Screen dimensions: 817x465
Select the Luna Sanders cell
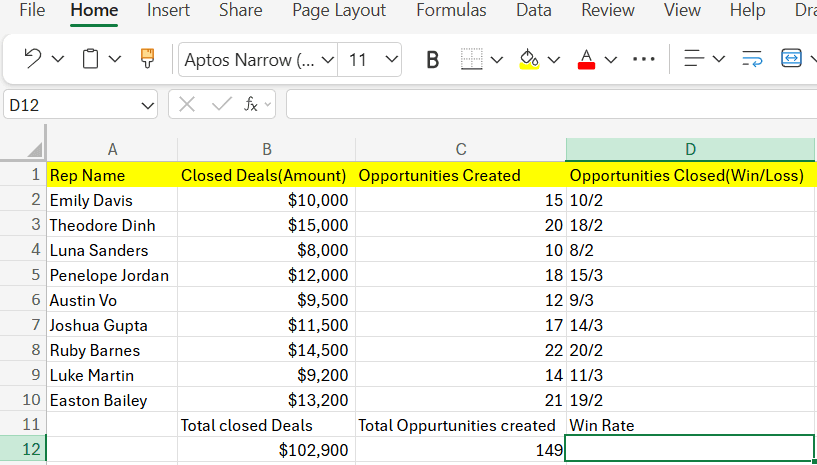pos(112,250)
